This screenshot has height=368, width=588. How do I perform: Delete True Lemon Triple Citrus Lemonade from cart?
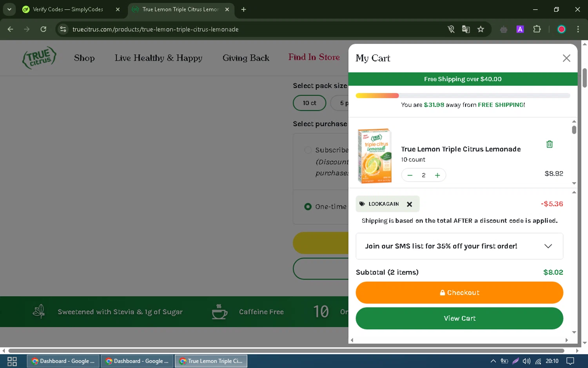coord(550,144)
